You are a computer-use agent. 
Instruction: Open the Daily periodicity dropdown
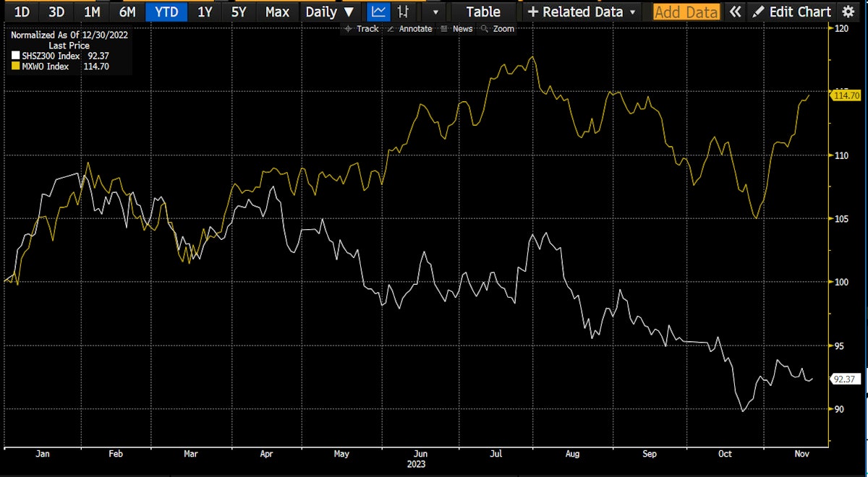330,12
